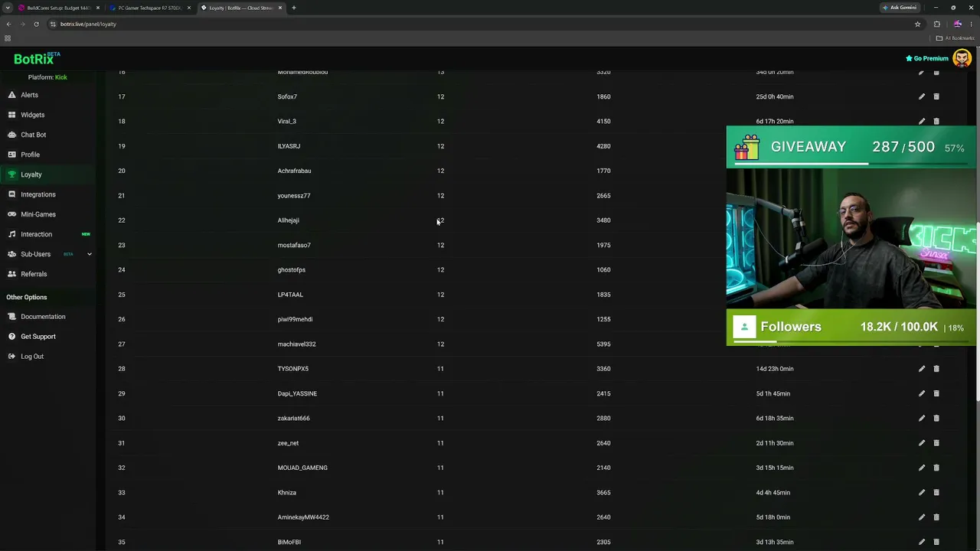Delete zee_net's loyalty entry
Viewport: 980px width, 551px height.
point(936,443)
